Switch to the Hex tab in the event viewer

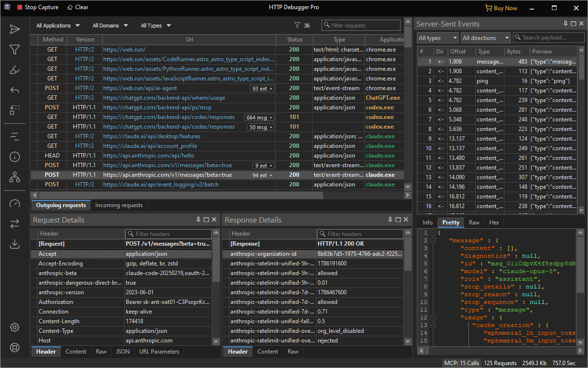(494, 223)
